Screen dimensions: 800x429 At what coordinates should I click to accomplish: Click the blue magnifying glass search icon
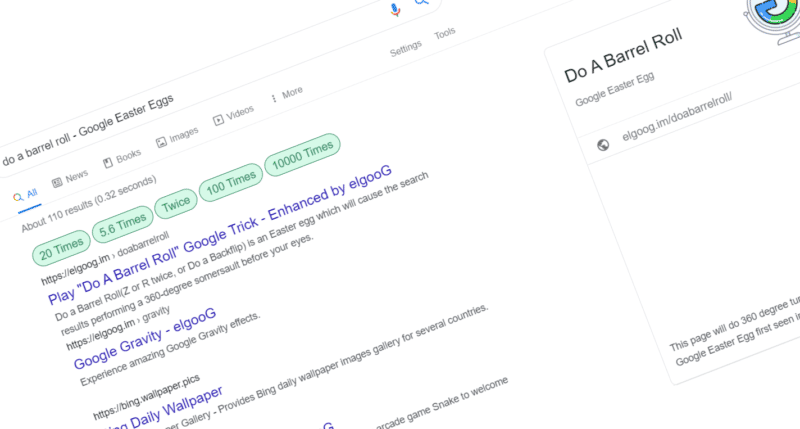pos(421,3)
